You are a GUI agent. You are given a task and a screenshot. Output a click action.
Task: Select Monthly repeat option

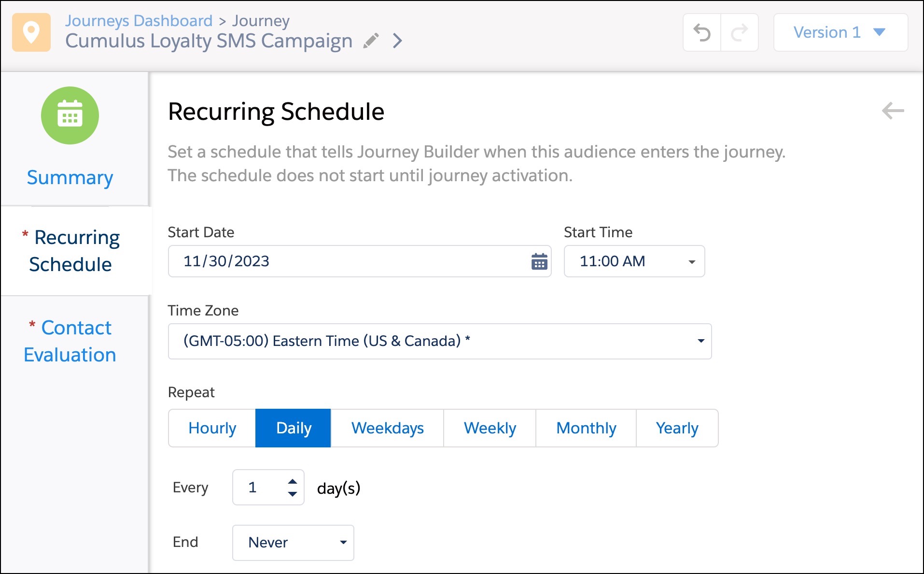click(x=586, y=428)
